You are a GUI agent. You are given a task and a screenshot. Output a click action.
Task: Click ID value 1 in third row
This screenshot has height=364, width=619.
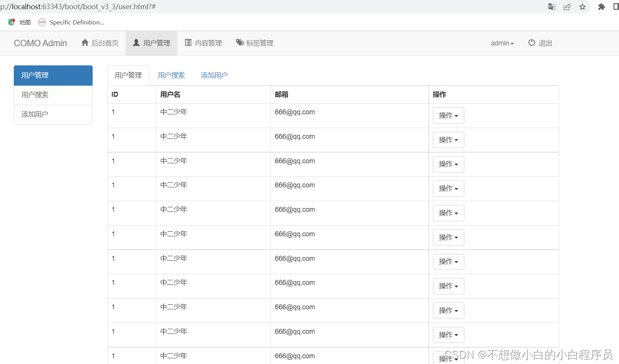click(x=113, y=161)
